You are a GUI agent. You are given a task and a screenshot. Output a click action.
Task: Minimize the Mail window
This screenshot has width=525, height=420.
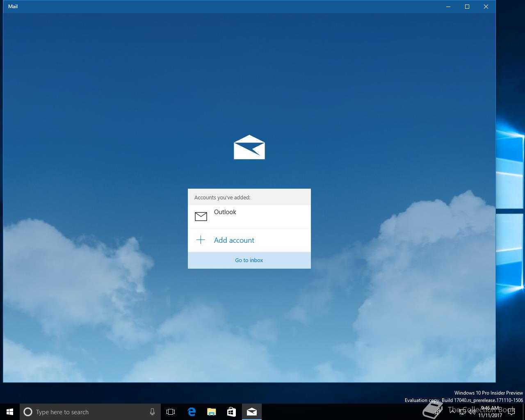pos(448,7)
